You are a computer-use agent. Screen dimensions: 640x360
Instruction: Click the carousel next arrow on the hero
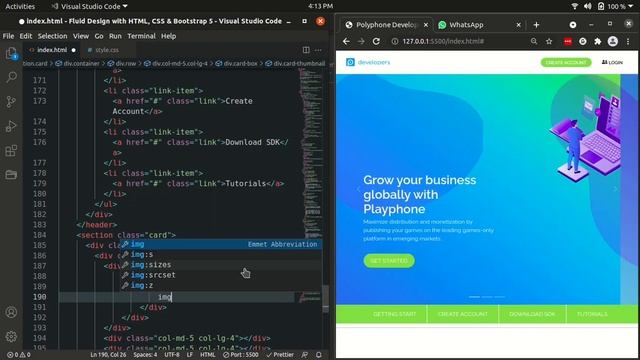[x=615, y=189]
